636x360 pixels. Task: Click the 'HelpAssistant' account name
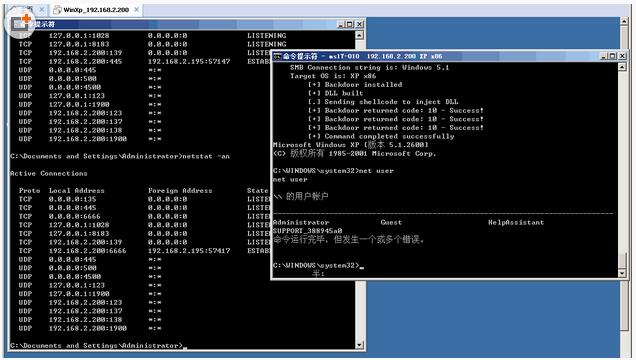click(x=516, y=222)
